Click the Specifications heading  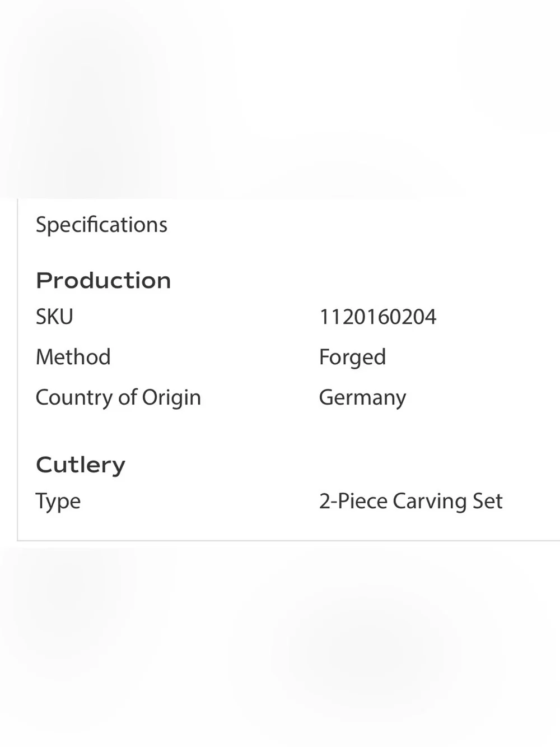101,225
